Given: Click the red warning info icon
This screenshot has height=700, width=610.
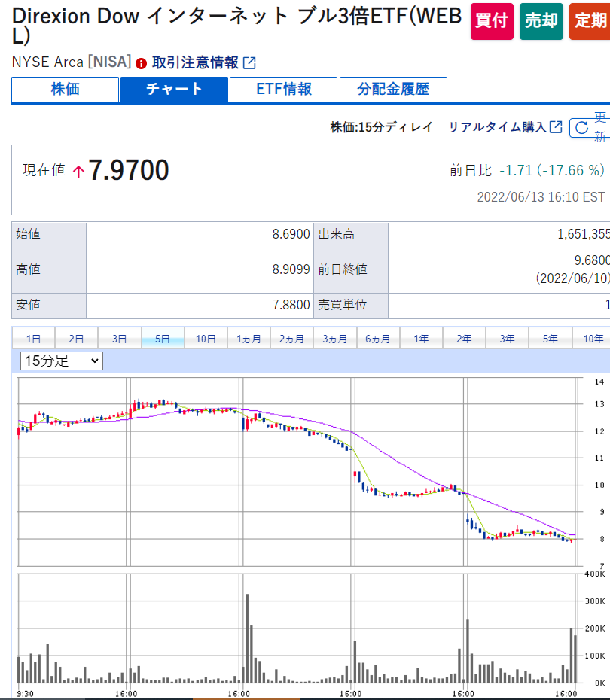Looking at the screenshot, I should (141, 63).
